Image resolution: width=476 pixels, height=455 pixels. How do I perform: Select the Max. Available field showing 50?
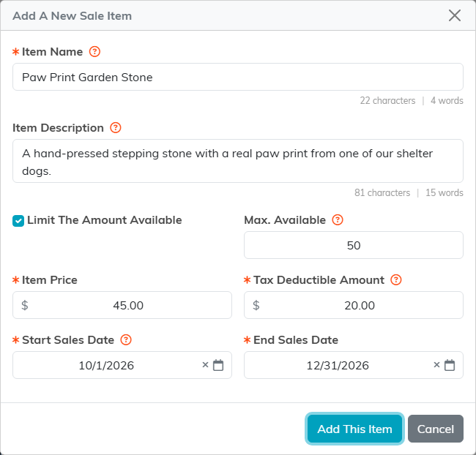(x=354, y=245)
